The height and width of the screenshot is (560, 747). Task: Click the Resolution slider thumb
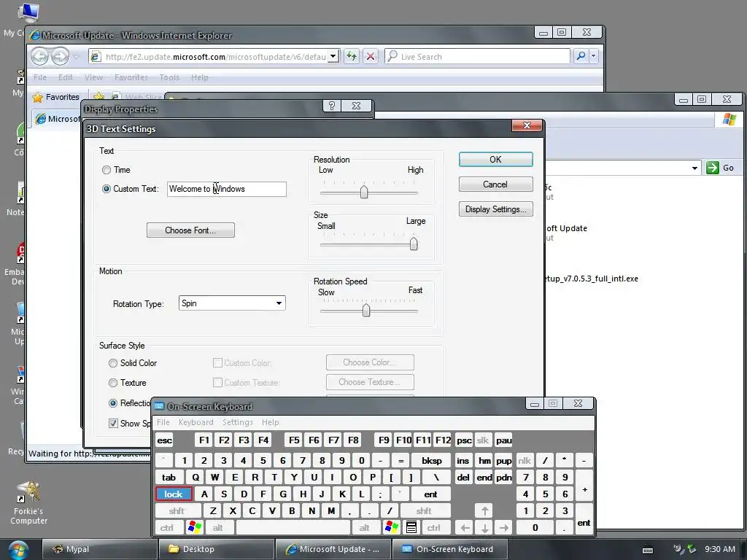click(x=364, y=192)
